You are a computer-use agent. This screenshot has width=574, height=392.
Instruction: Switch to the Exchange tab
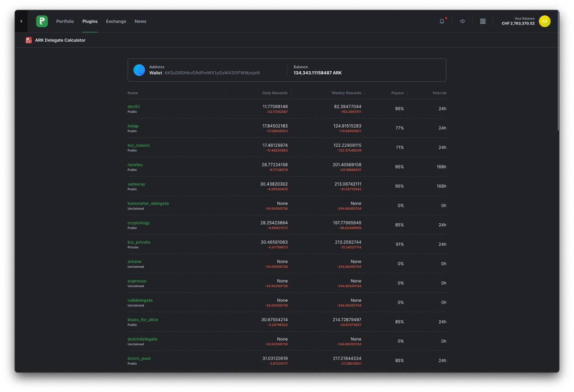pos(116,22)
